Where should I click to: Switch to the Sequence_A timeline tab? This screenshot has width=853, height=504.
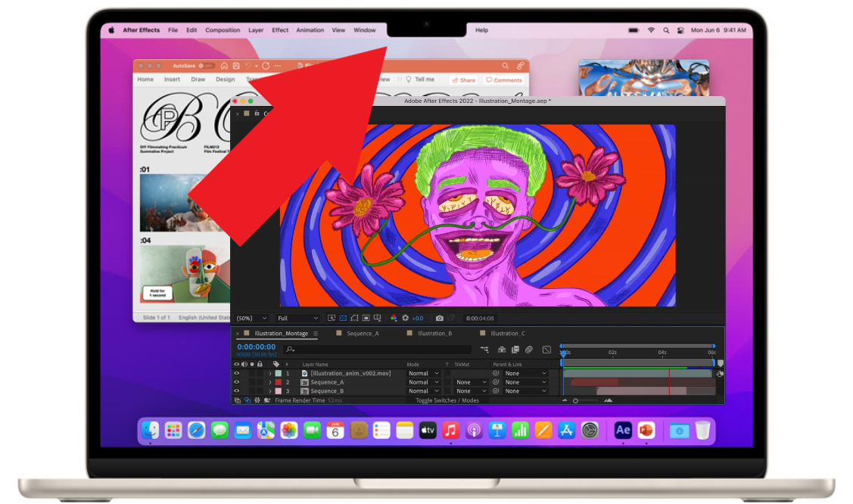click(x=363, y=333)
